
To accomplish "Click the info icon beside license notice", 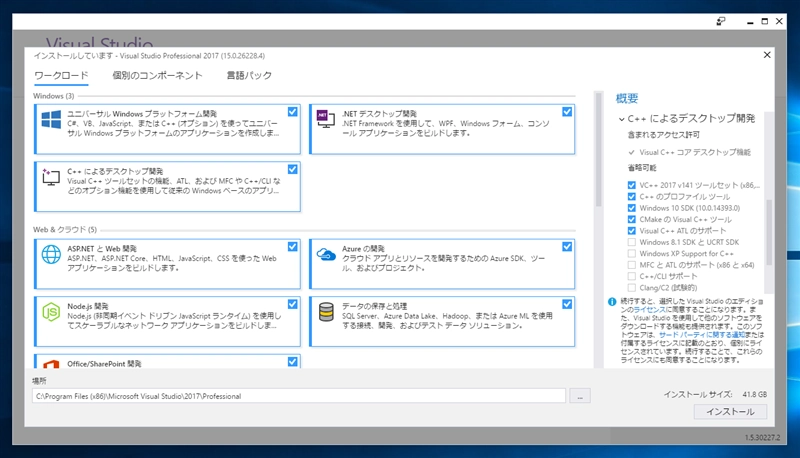I will 612,302.
